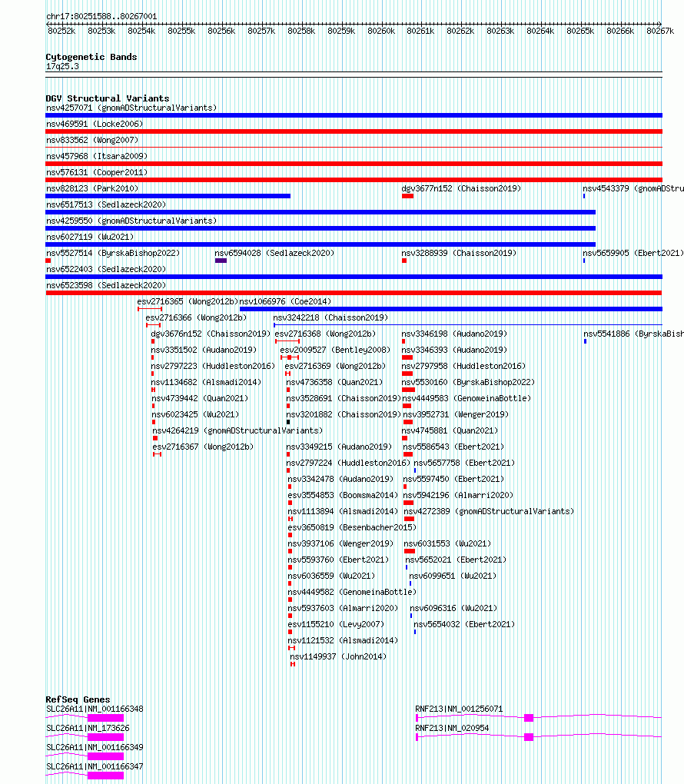Select nsv5530160 (ByrskaBishop2022) label
This screenshot has height=784, width=684.
(x=468, y=382)
